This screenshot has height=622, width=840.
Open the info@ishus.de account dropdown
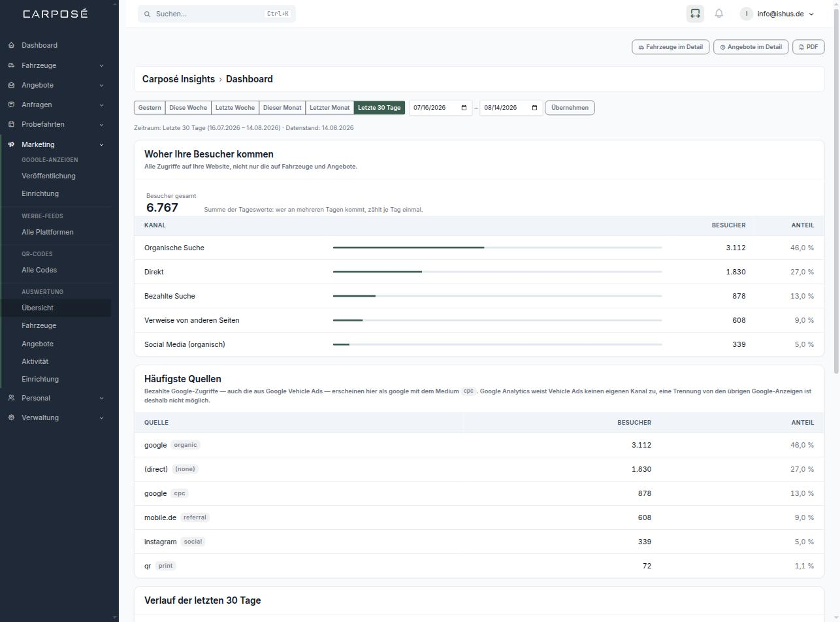pos(777,14)
